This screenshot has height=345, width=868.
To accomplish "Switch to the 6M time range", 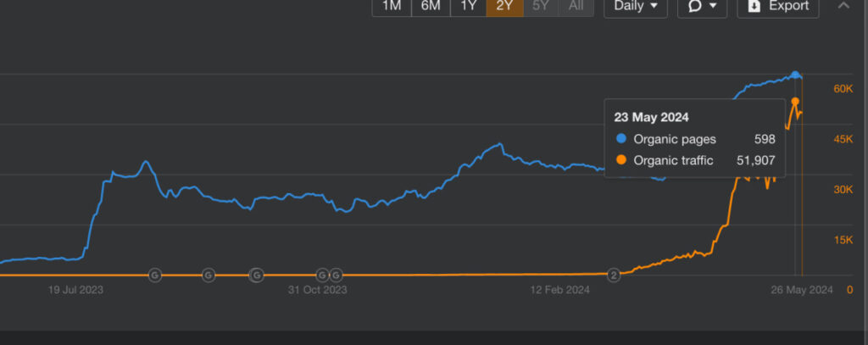I will 431,6.
